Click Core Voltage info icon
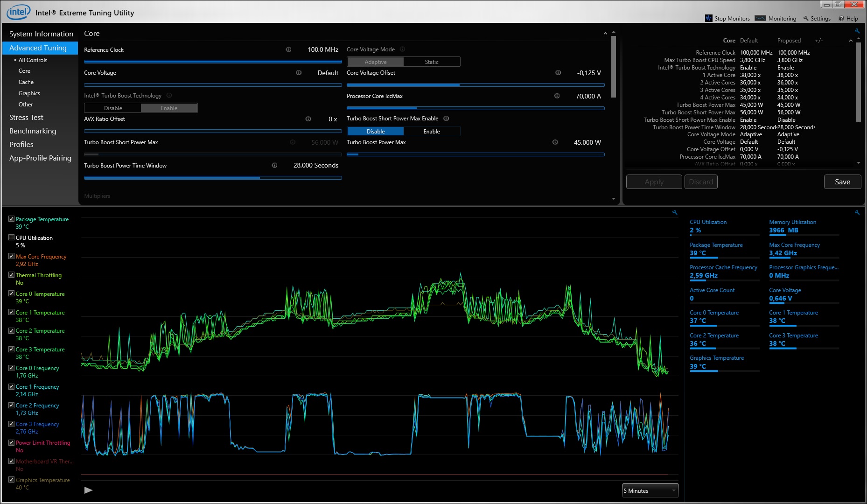The image size is (867, 504). pos(299,73)
